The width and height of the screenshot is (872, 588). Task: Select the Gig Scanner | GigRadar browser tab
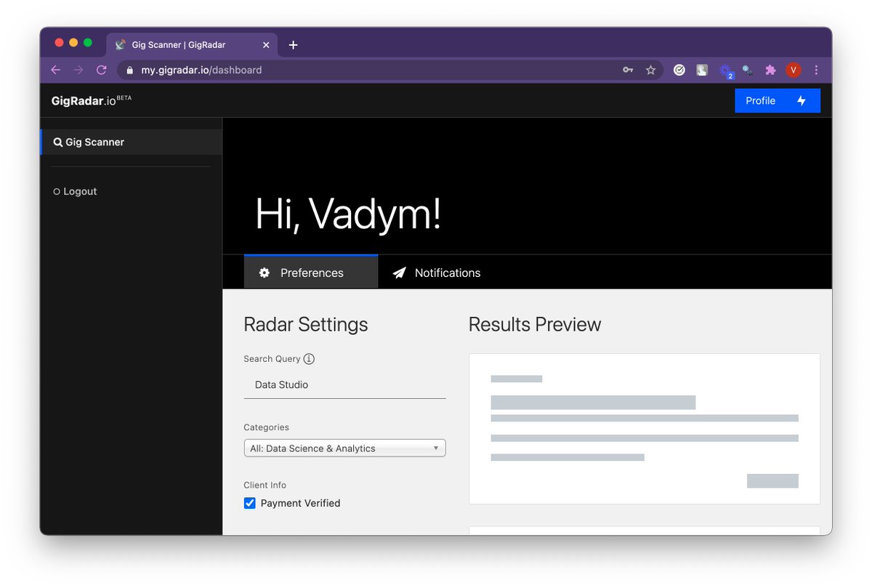click(x=191, y=45)
